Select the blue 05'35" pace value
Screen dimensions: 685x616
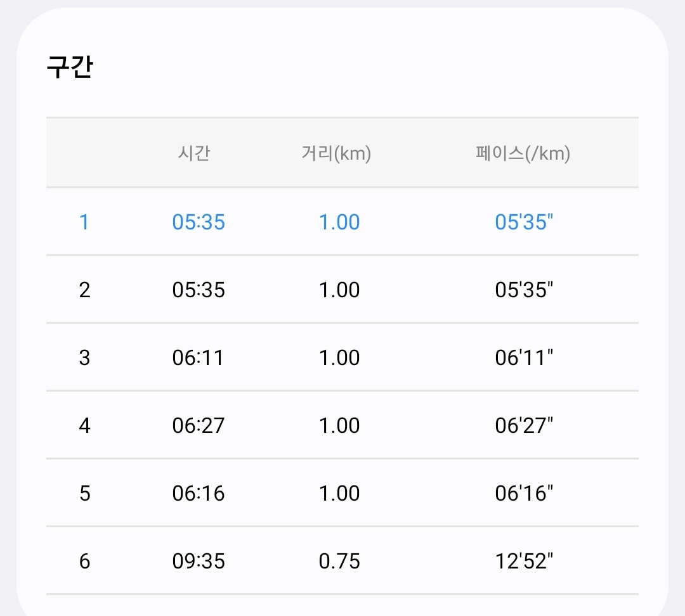524,222
